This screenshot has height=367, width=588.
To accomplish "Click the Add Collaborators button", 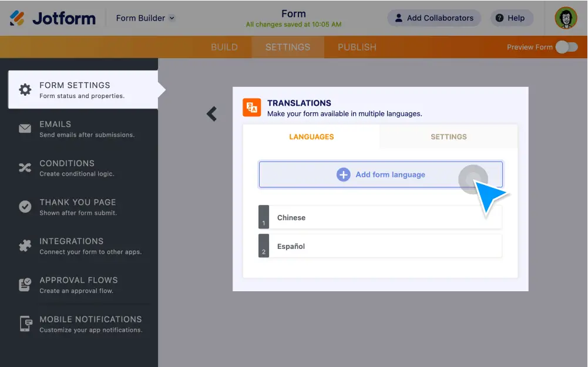I will point(434,18).
